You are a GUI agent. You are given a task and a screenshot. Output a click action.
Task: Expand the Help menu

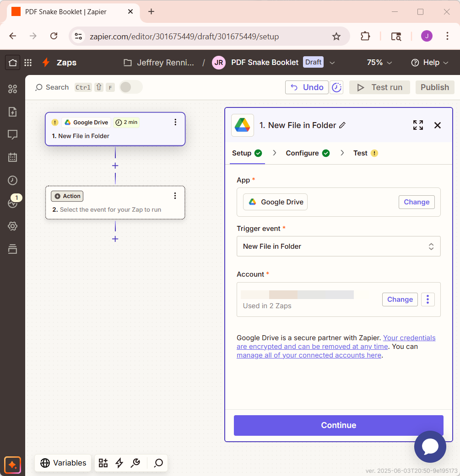430,63
